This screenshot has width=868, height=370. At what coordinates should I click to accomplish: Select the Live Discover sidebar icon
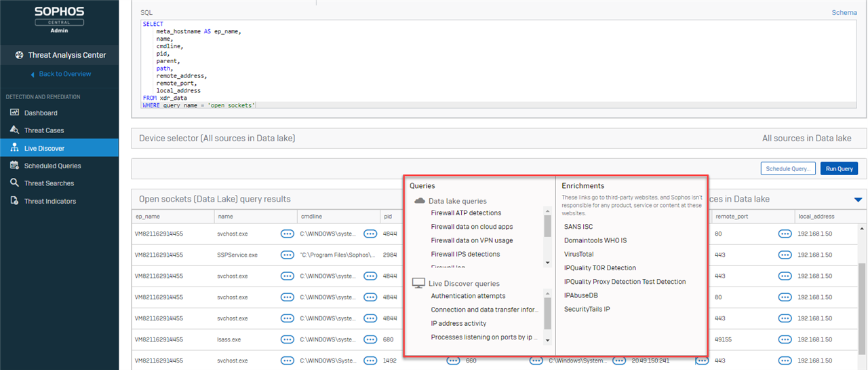14,148
